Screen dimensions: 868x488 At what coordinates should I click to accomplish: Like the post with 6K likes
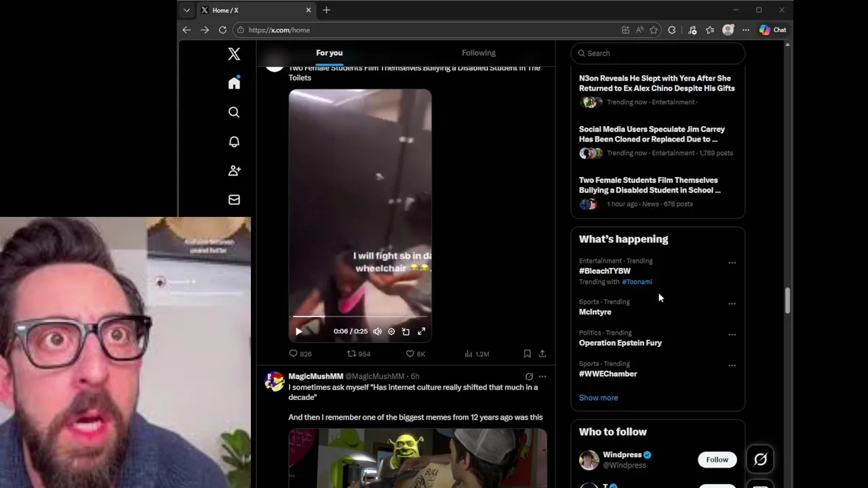415,354
